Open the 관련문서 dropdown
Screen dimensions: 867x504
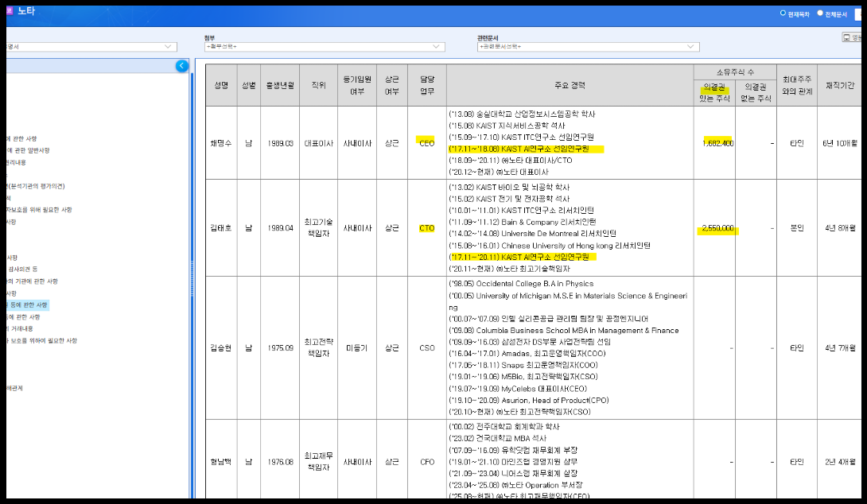[x=588, y=47]
